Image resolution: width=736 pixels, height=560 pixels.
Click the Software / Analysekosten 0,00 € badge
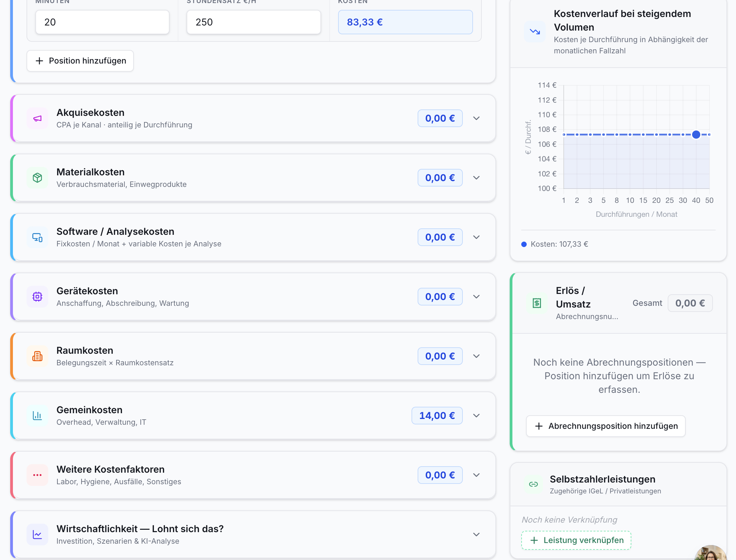[x=440, y=237]
